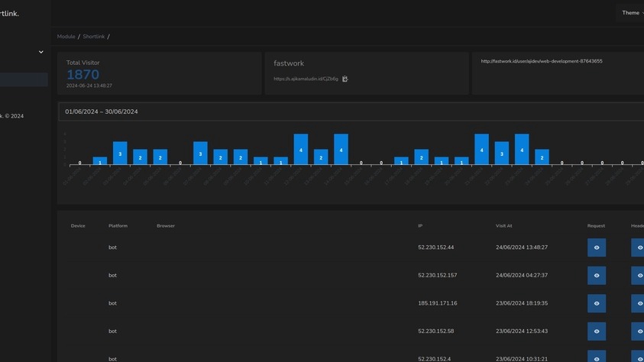Viewport: 644px width, 362px height.
Task: Click the fastwork.id destination URL text
Action: coord(542,61)
